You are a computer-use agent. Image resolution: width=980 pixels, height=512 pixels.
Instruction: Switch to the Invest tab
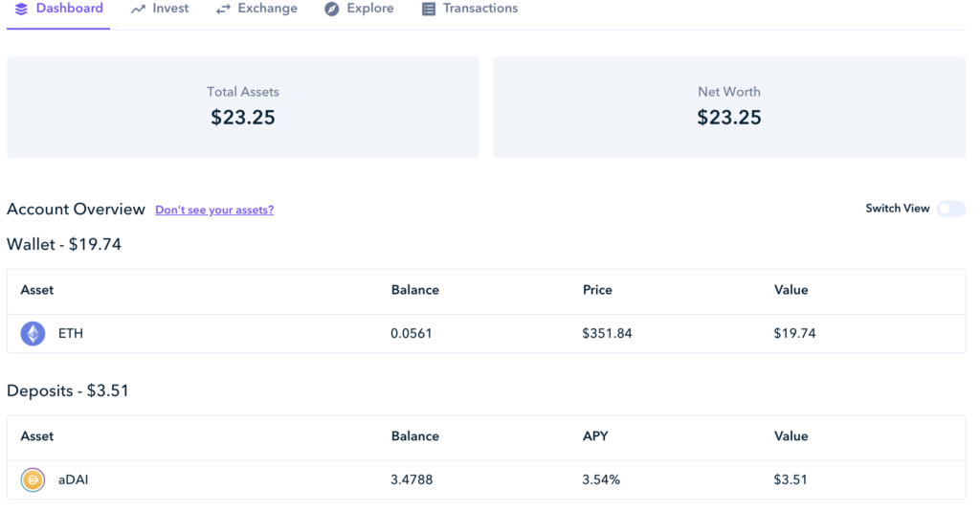(x=160, y=9)
